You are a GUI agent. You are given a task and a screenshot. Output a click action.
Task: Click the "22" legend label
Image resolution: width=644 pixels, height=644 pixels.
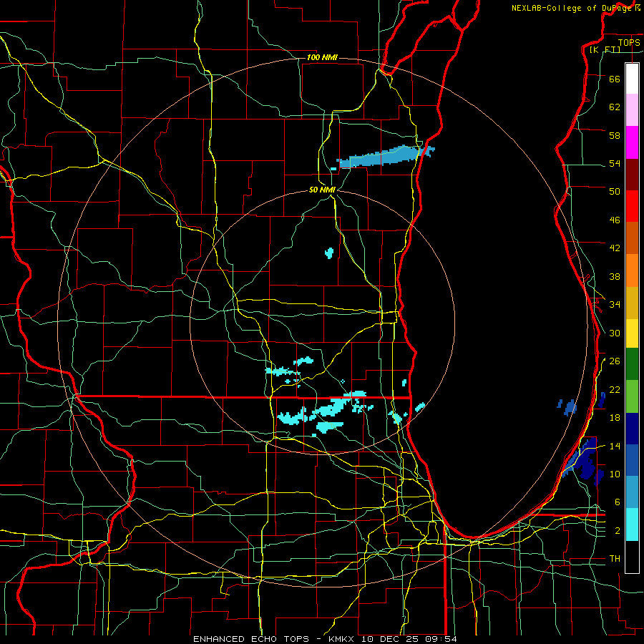(x=615, y=389)
